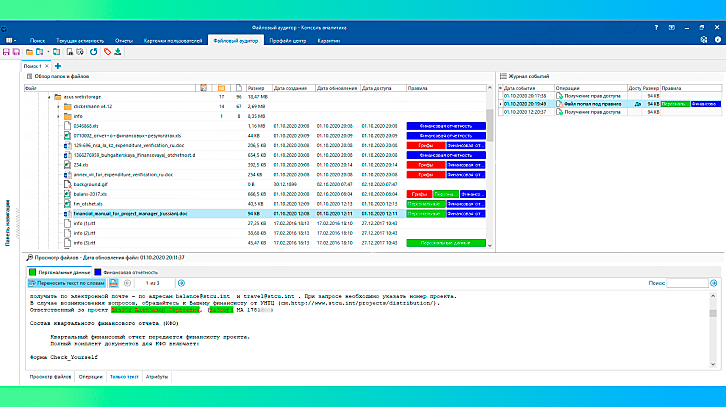Open the 'Карантин' tab
The height and width of the screenshot is (407, 726).
(329, 40)
